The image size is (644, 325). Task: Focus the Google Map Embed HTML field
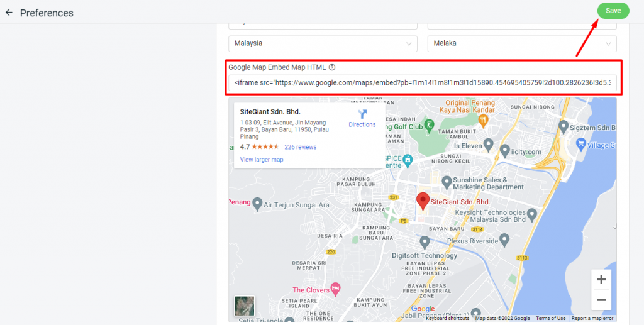click(x=423, y=83)
